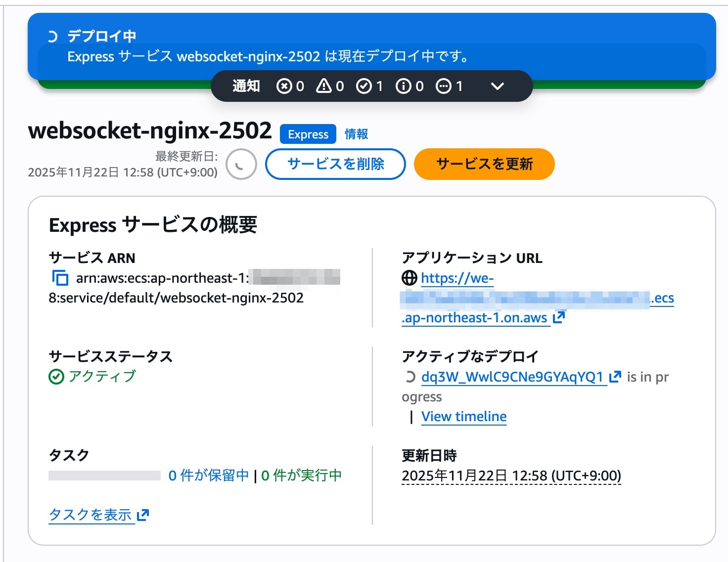
Task: Open the 情報 info panel link
Action: (357, 133)
